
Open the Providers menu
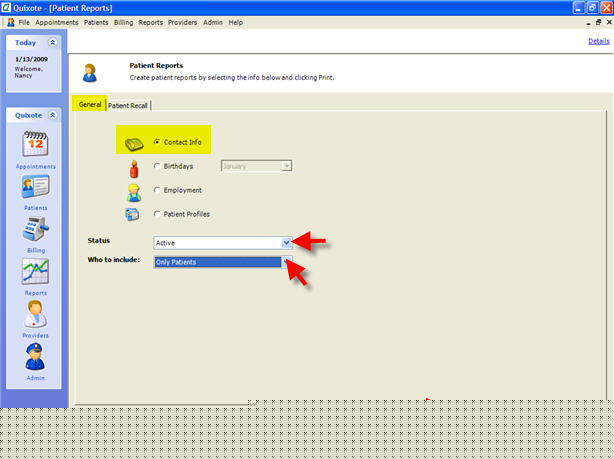tap(182, 22)
